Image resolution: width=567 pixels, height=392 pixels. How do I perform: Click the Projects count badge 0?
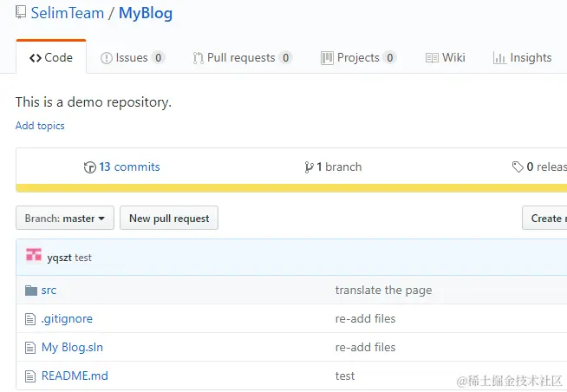[x=390, y=57]
